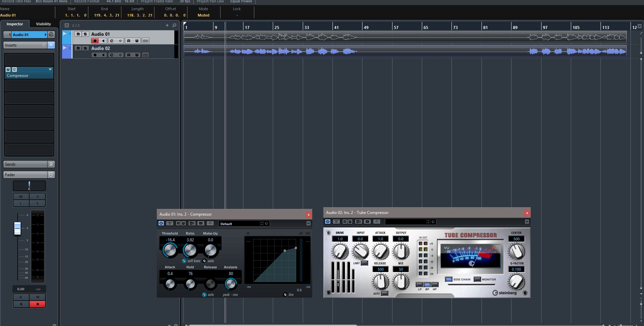Mute the Audio 01 track
Image resolution: width=644 pixels, height=326 pixels.
[x=78, y=34]
